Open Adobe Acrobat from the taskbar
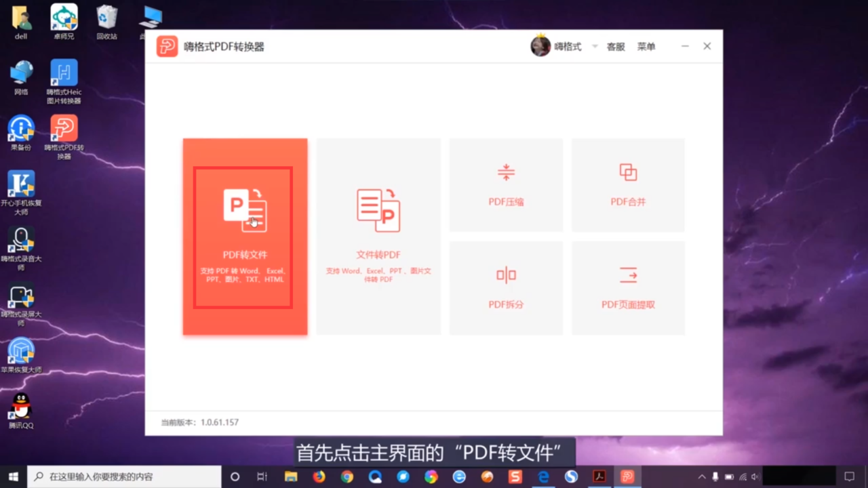Screen dimensions: 868x488 [599, 476]
